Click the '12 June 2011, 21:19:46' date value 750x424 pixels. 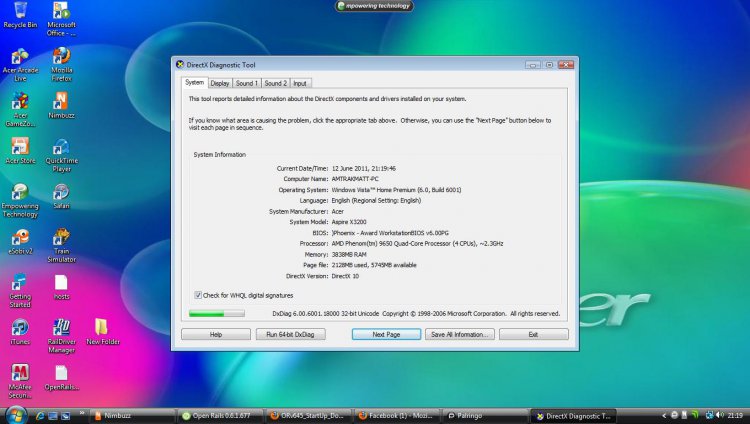coord(364,168)
